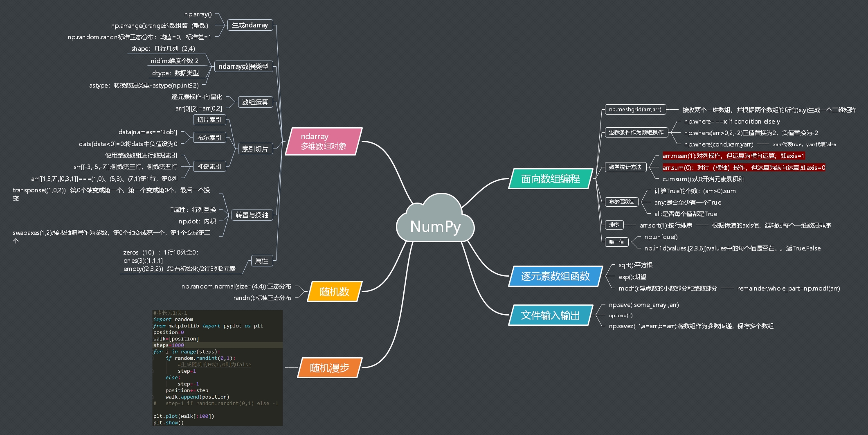Click the np.where(arr>0,2,-2) leaf
The height and width of the screenshot is (435, 868).
click(x=751, y=133)
